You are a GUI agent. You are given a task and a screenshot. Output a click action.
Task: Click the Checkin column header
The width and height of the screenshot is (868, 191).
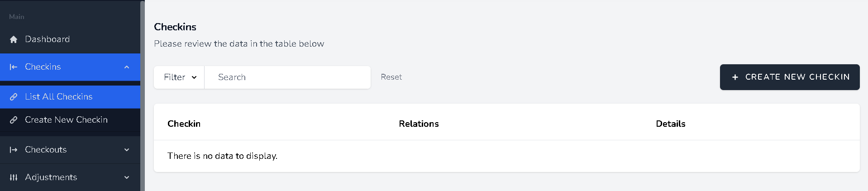(184, 124)
